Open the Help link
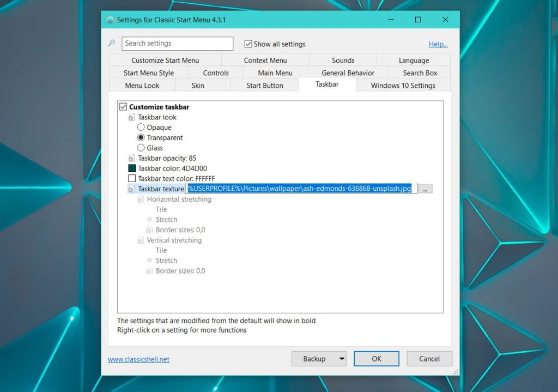The width and height of the screenshot is (558, 392). point(438,44)
